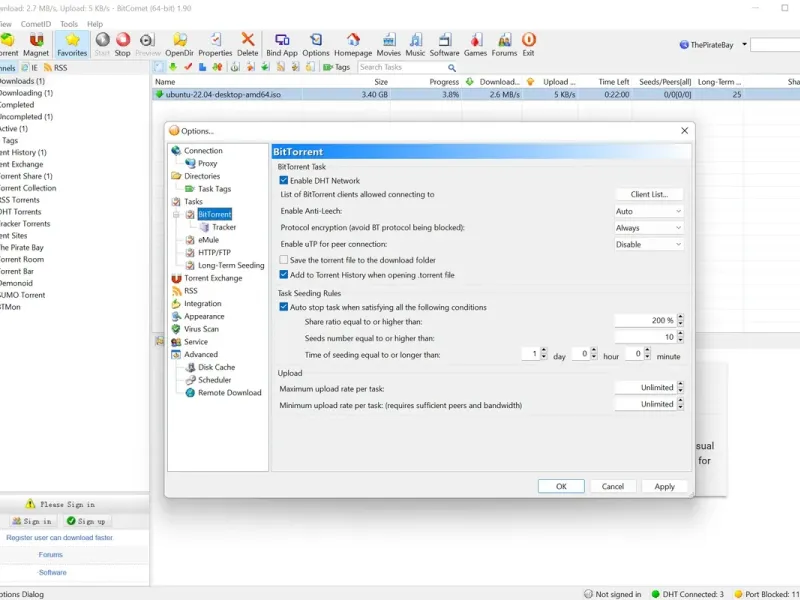This screenshot has height=600, width=800.
Task: Select Directories in Options tree
Action: point(202,176)
